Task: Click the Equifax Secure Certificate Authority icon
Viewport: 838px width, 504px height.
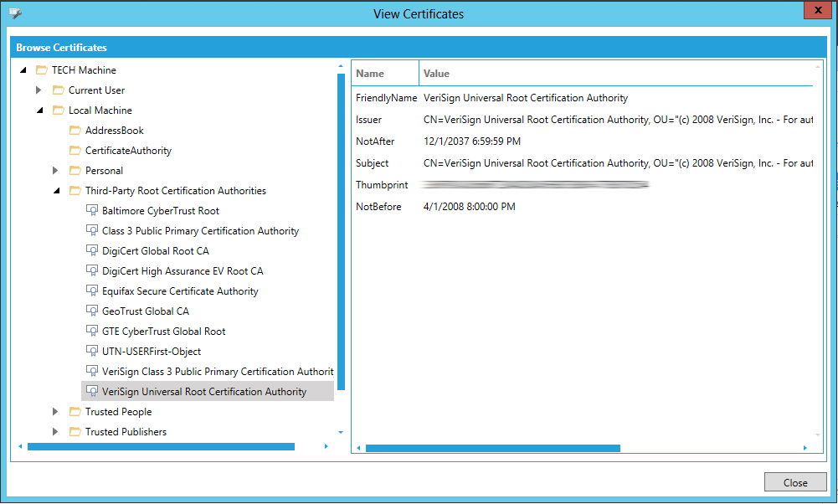Action: pyautogui.click(x=92, y=291)
